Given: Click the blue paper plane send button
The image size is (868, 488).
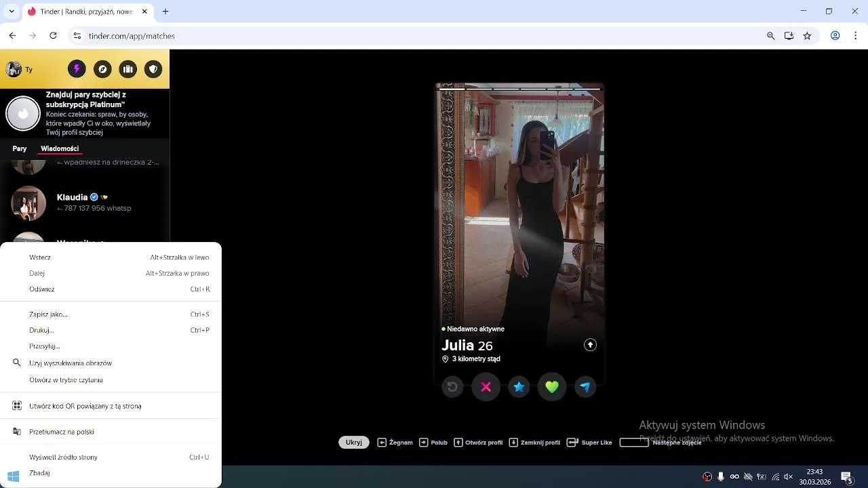Looking at the screenshot, I should [x=585, y=387].
